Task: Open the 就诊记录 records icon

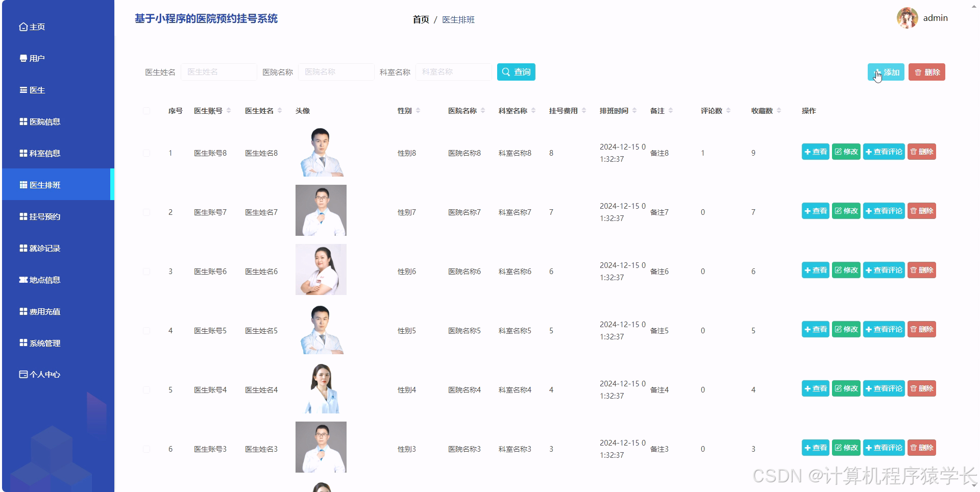Action: 22,248
